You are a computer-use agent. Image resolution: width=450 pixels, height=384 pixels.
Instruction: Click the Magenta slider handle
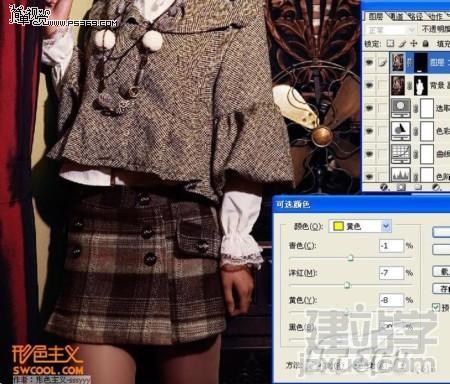tap(347, 285)
